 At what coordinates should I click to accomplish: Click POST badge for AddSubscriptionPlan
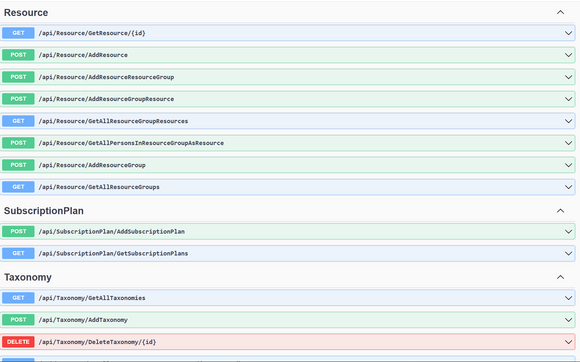coord(18,231)
